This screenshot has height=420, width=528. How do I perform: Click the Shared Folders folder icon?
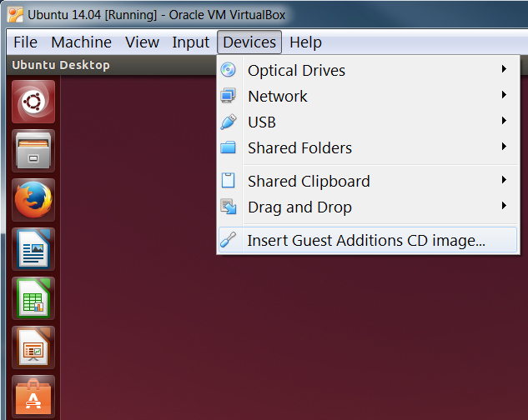(x=229, y=147)
